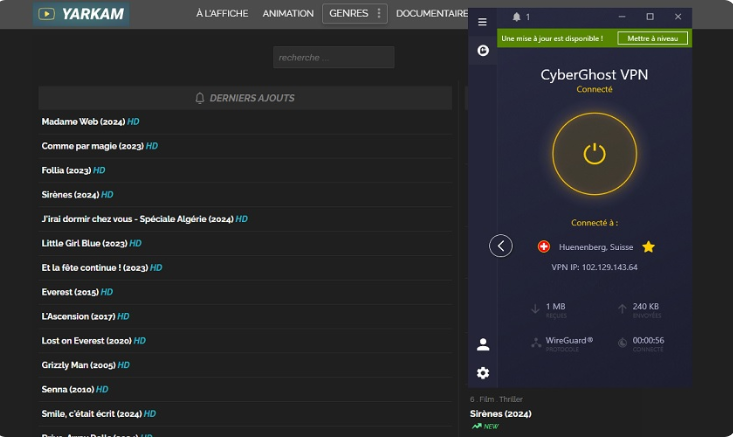Screen dimensions: 733x438
Task: Expand the server list with the arrow
Action: click(501, 246)
